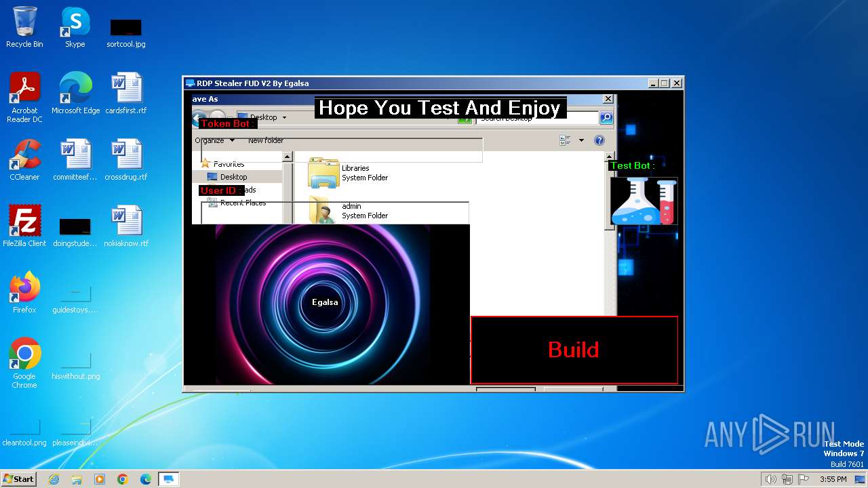Click the Action Center flag icon

coord(804,479)
